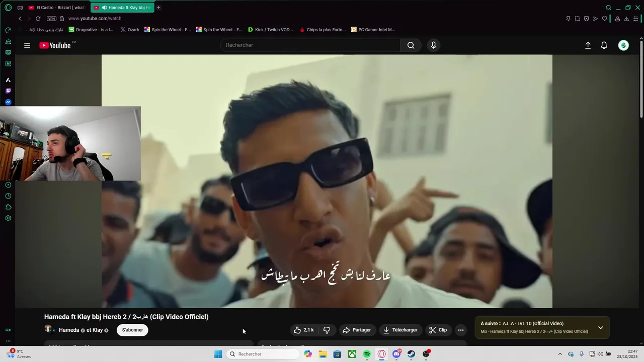Open the Windows Start menu

click(x=218, y=354)
